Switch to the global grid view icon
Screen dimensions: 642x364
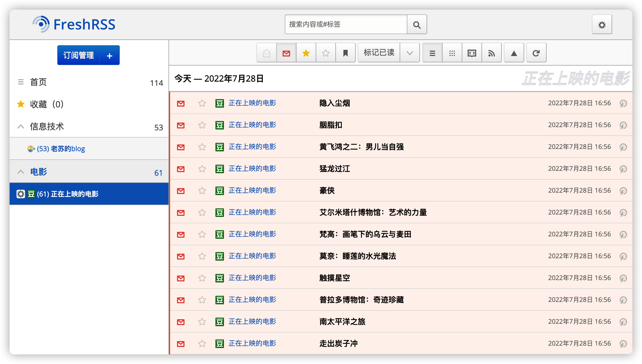pos(452,53)
